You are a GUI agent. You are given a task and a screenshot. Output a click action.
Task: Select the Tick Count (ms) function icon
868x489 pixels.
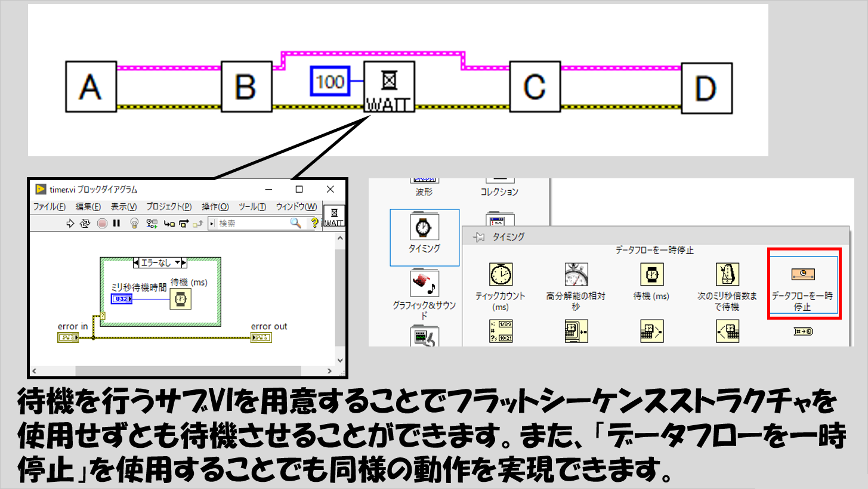point(500,276)
